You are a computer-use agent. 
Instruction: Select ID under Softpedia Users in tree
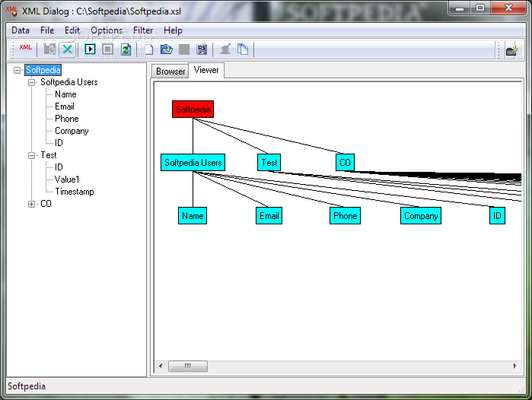[59, 143]
